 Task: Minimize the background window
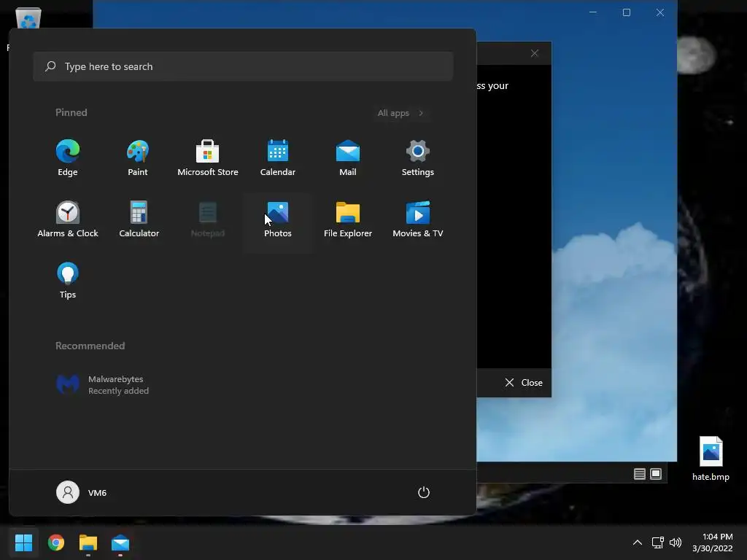593,12
